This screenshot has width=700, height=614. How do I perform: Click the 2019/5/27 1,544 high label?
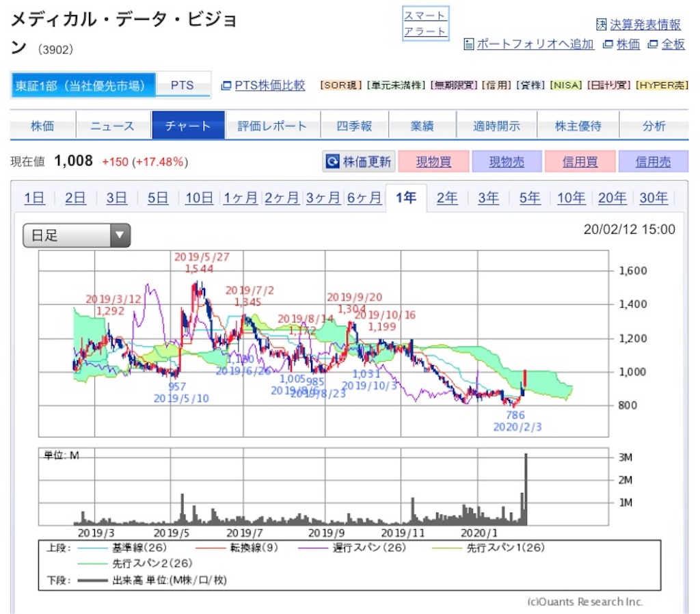202,263
